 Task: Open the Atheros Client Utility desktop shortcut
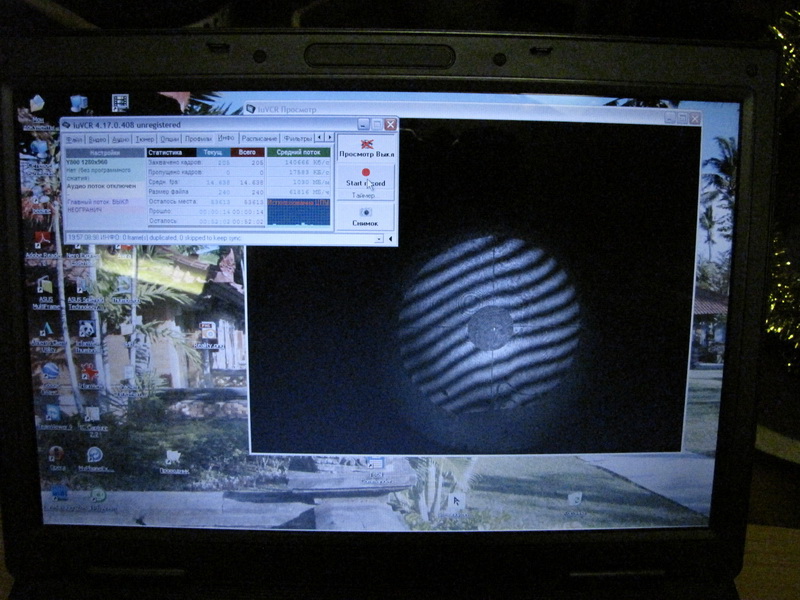click(x=48, y=337)
